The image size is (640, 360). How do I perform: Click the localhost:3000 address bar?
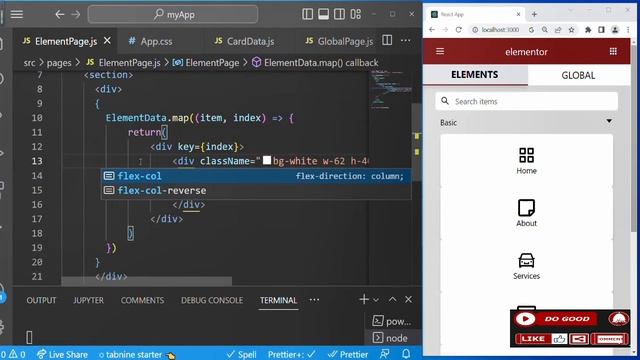click(500, 30)
